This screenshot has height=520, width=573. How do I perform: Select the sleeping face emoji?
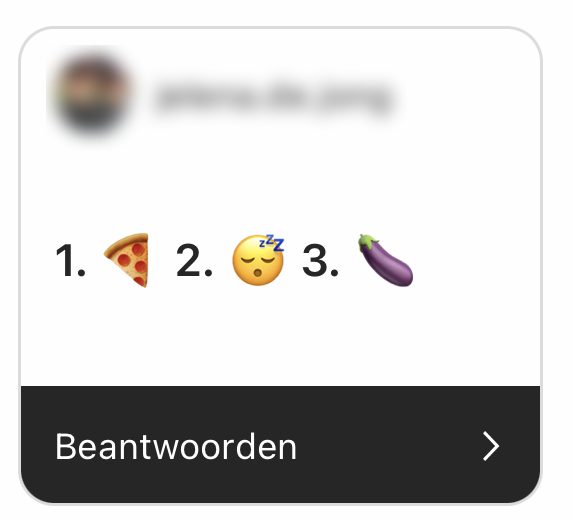(258, 260)
